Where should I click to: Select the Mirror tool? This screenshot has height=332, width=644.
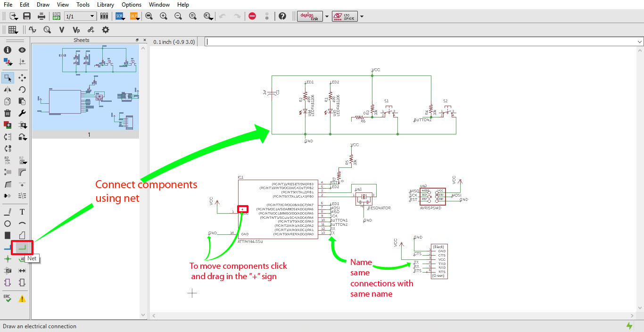[x=8, y=90]
